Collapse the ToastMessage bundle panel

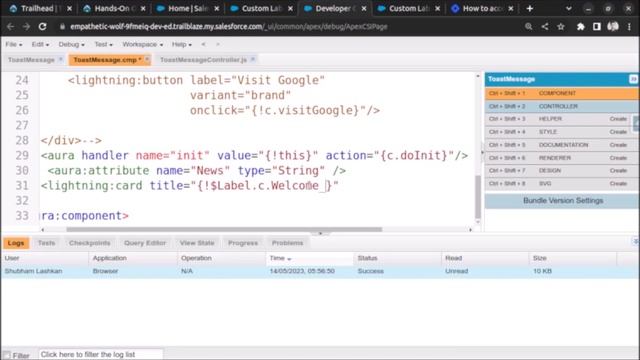[633, 79]
